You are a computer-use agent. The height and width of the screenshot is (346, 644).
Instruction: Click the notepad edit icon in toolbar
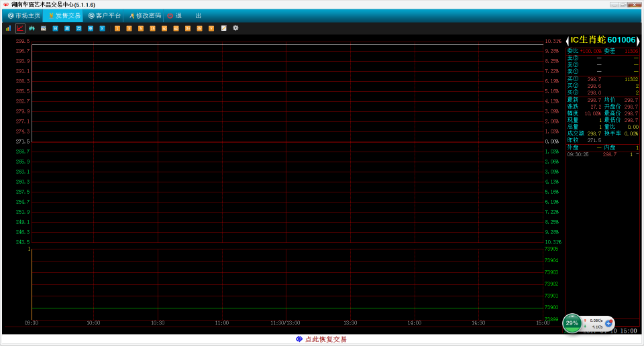[223, 28]
